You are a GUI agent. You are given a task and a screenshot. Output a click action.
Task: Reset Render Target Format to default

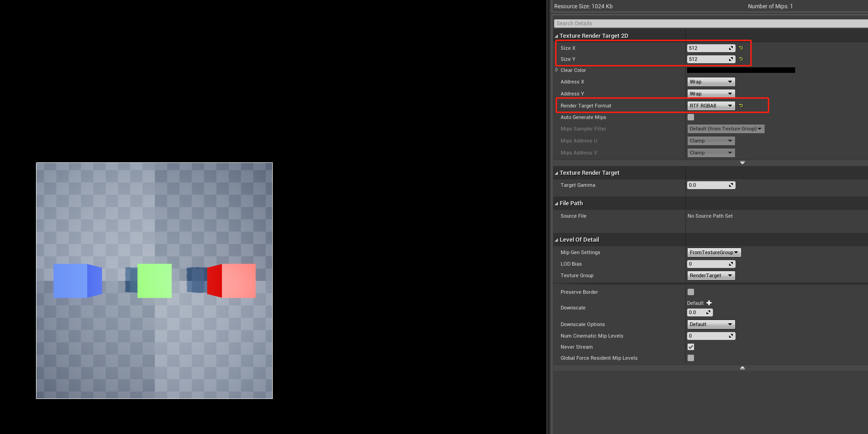[x=741, y=105]
